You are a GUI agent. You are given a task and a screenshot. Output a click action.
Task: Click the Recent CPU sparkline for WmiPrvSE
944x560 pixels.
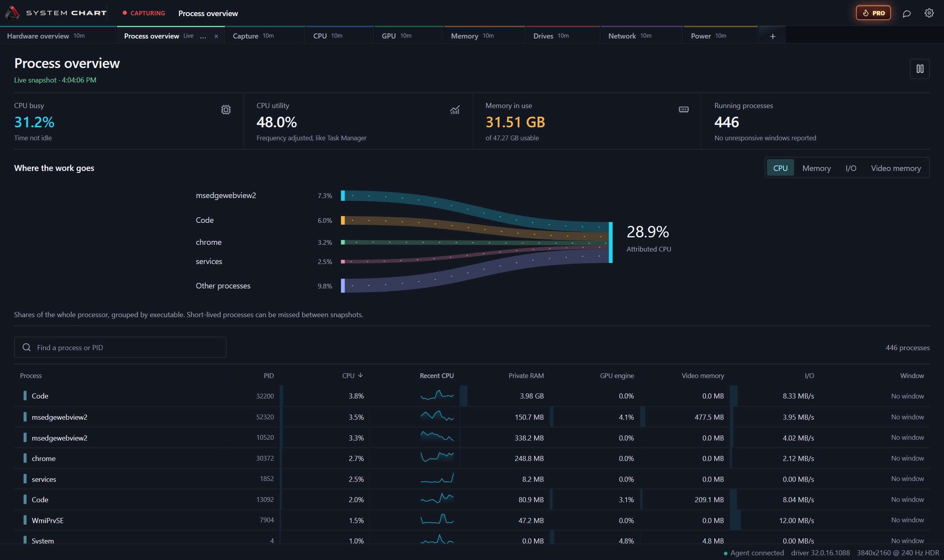437,519
